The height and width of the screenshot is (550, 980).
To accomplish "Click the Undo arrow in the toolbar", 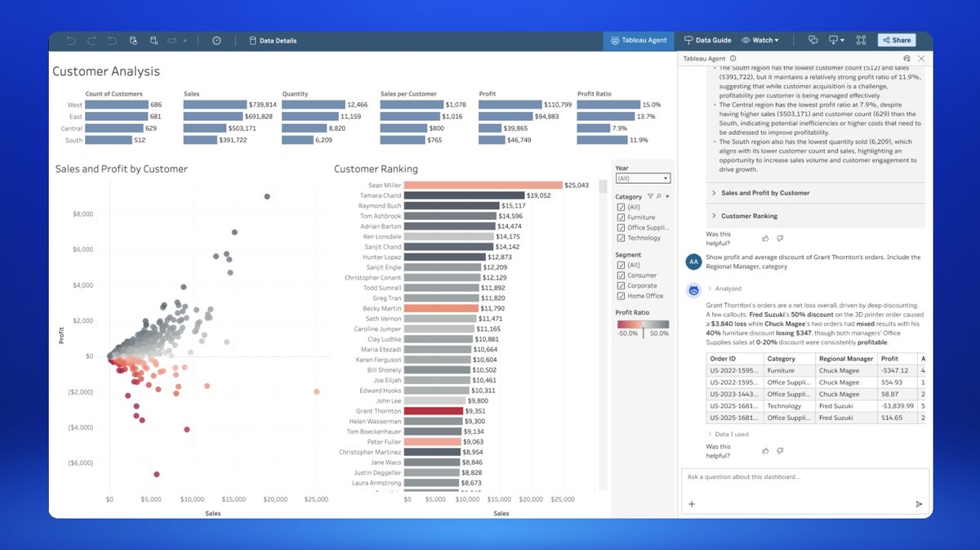I will [71, 40].
